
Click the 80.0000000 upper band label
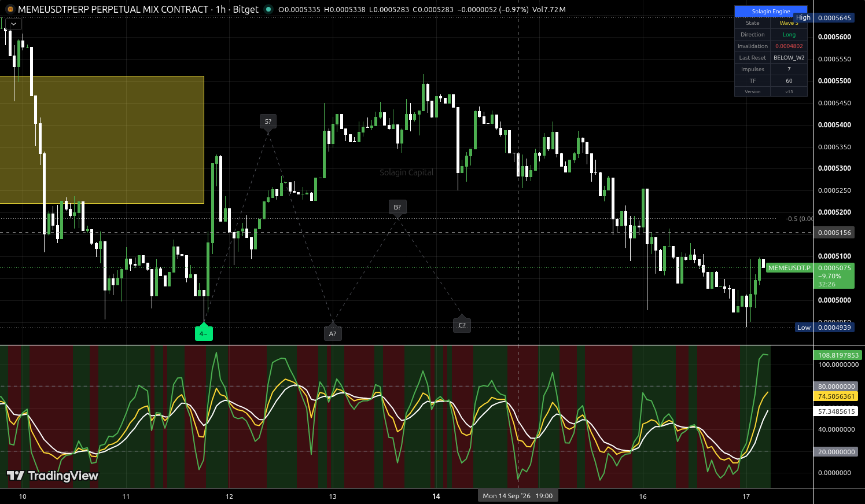(x=836, y=387)
